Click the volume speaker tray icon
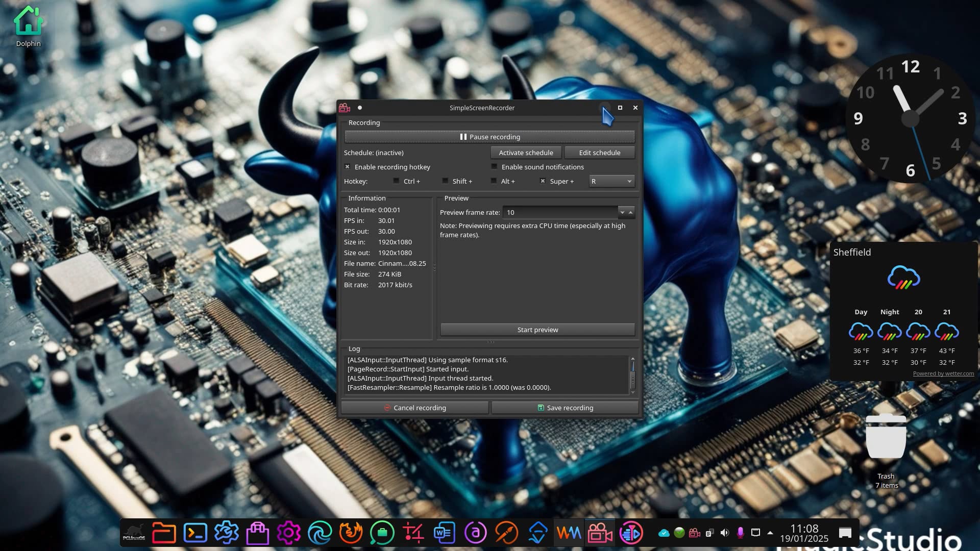Viewport: 980px width, 551px height. coord(725,533)
